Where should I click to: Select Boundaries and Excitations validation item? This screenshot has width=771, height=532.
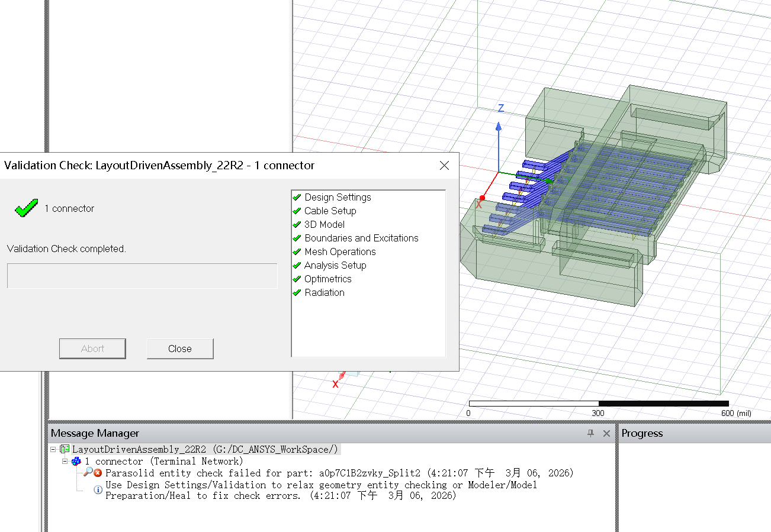[361, 238]
